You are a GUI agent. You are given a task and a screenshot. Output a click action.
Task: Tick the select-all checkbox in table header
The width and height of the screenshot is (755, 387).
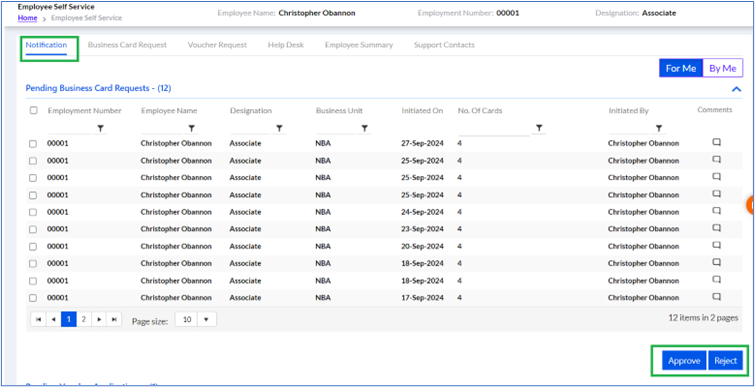[x=33, y=110]
